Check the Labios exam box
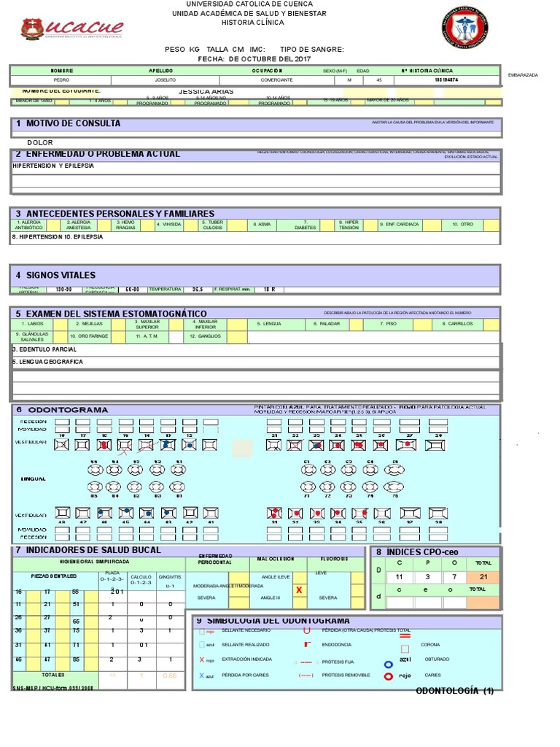Screen dimensions: 560x747 click(x=61, y=325)
